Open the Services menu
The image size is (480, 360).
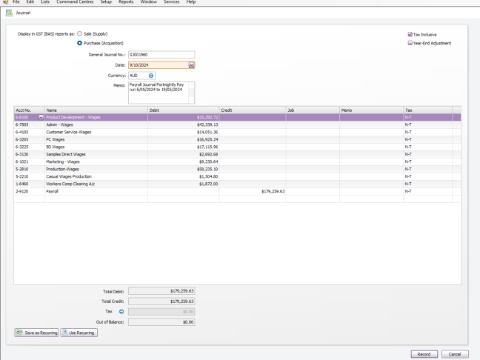point(172,2)
